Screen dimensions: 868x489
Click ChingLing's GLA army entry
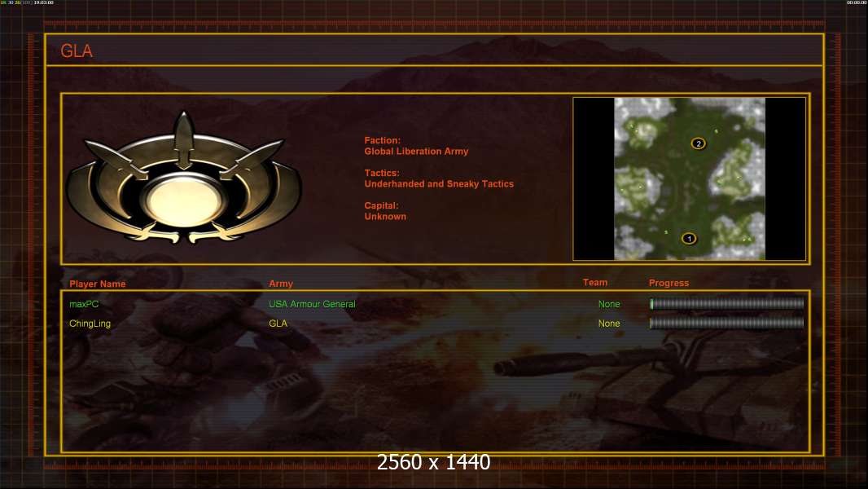point(278,324)
